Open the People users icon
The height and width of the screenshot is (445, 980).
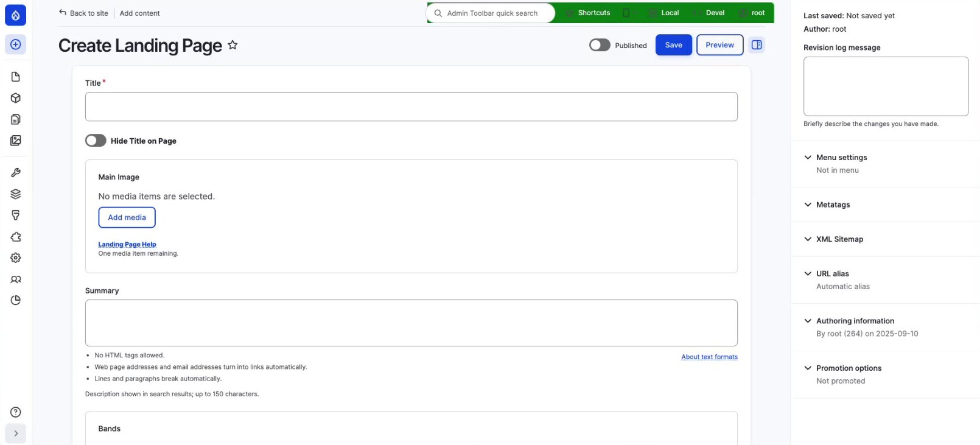coord(16,279)
